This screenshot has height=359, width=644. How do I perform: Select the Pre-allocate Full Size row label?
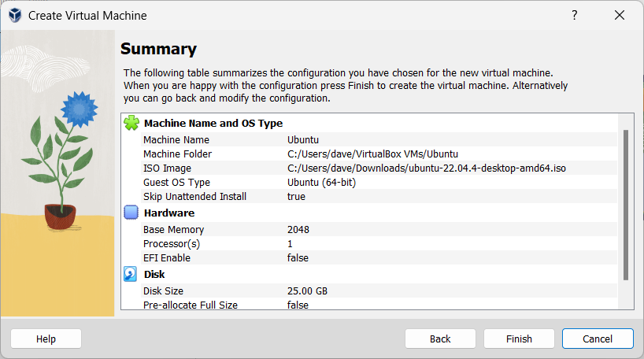click(x=191, y=305)
